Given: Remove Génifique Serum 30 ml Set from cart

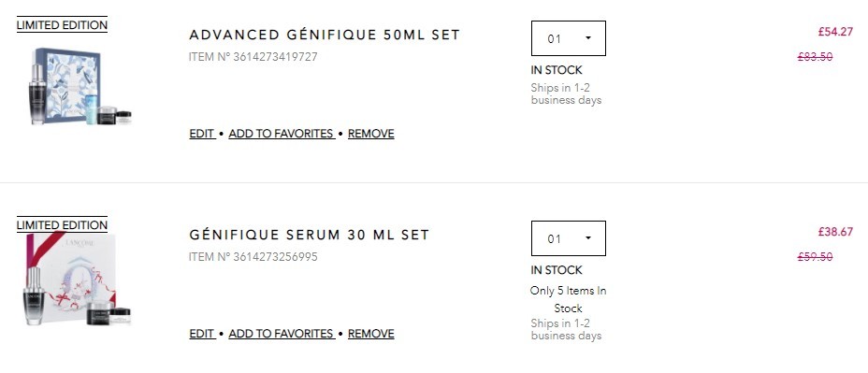Looking at the screenshot, I should [371, 334].
